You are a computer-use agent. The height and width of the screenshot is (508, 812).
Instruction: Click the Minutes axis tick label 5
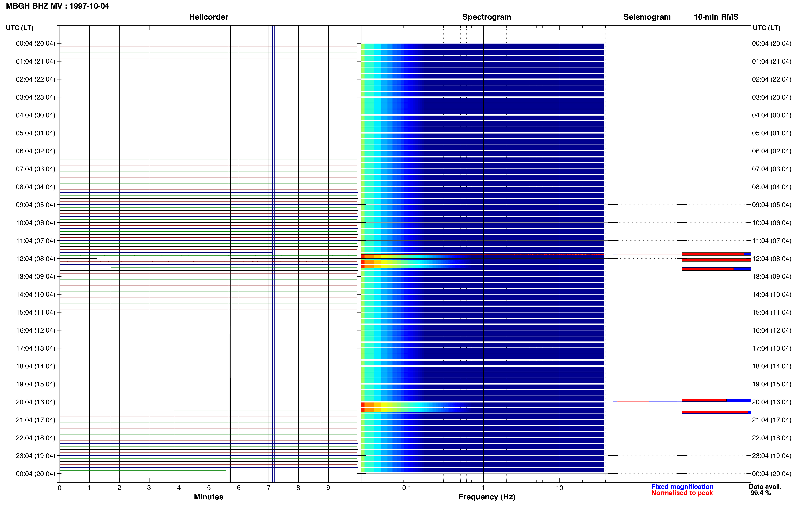point(209,488)
